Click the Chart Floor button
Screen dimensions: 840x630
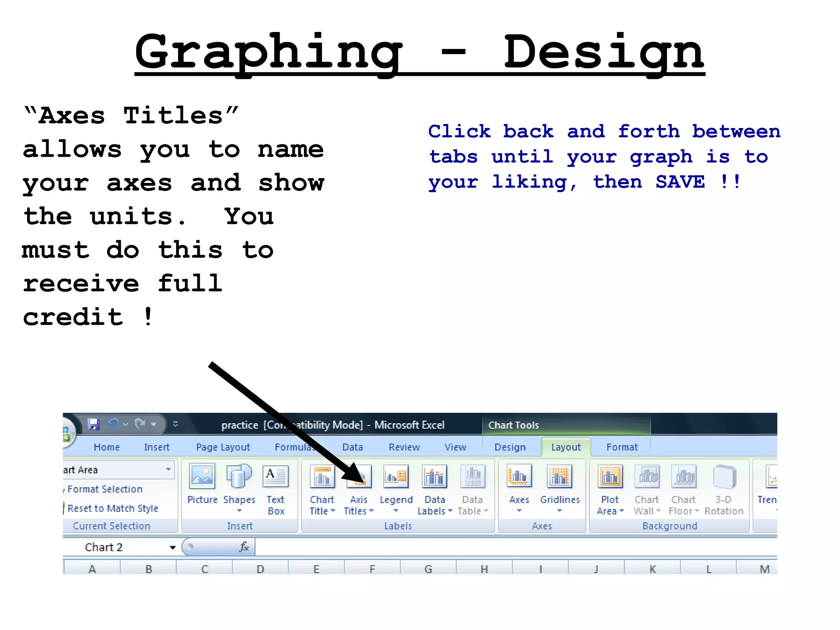(684, 489)
